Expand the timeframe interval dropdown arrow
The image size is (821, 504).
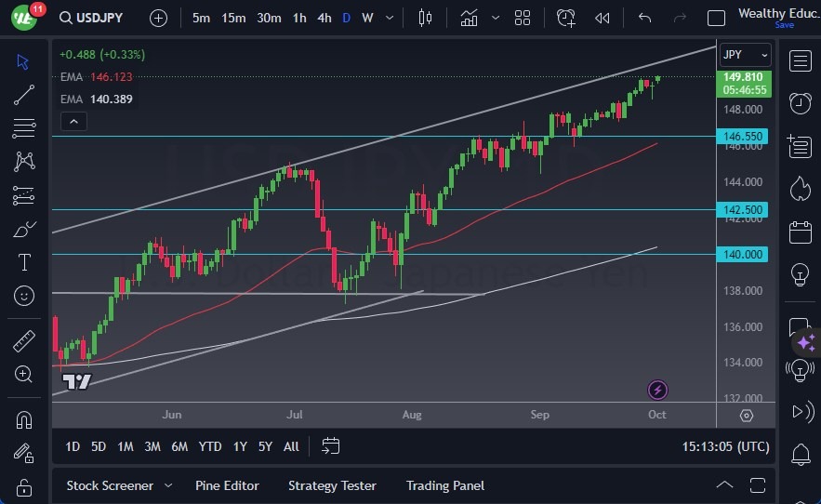pos(389,18)
